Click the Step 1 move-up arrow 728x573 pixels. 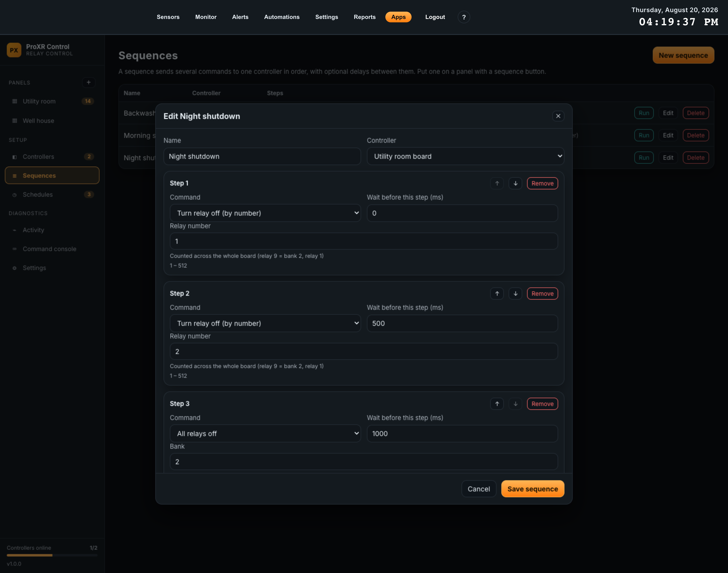click(x=497, y=184)
